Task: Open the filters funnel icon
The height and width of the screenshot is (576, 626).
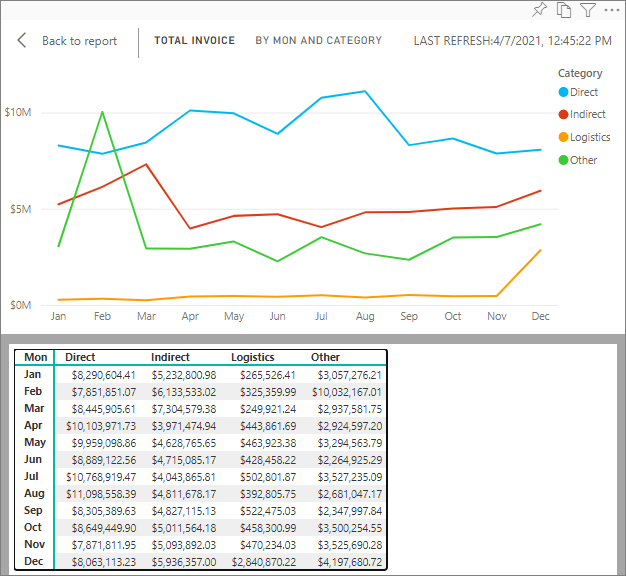Action: [x=588, y=10]
